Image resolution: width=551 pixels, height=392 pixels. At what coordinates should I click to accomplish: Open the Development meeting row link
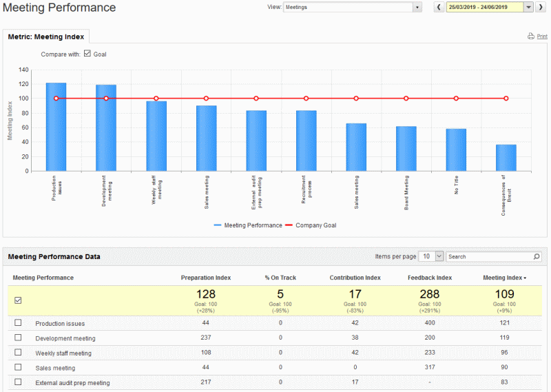pos(65,338)
